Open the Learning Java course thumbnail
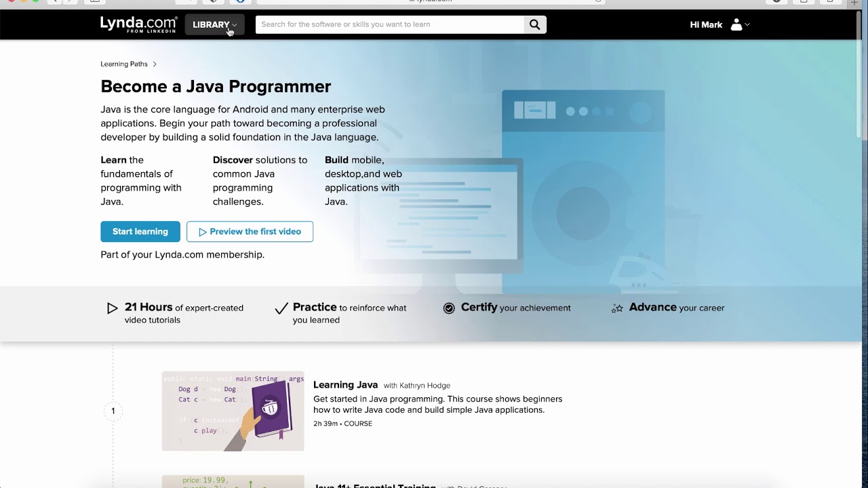 pos(233,411)
